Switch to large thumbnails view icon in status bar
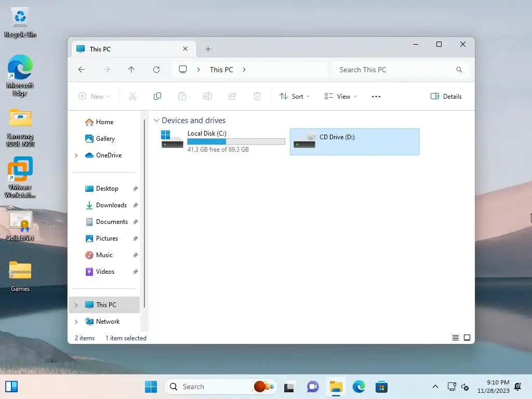This screenshot has height=399, width=532. pyautogui.click(x=467, y=338)
